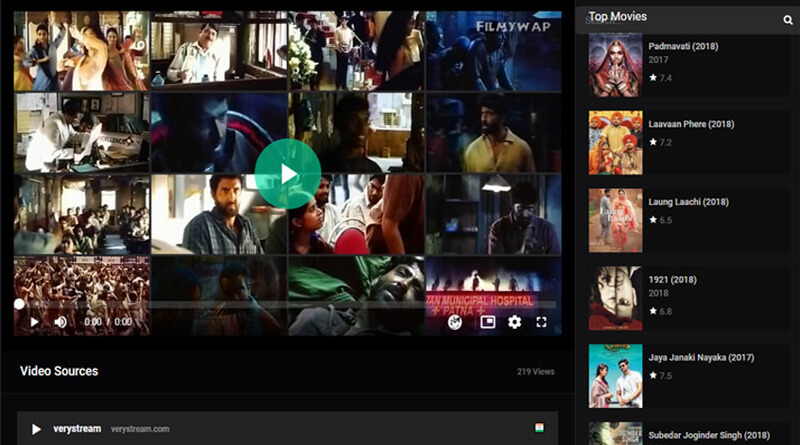Select the verystream video source
Viewport: 800px width, 445px height.
tap(287, 429)
